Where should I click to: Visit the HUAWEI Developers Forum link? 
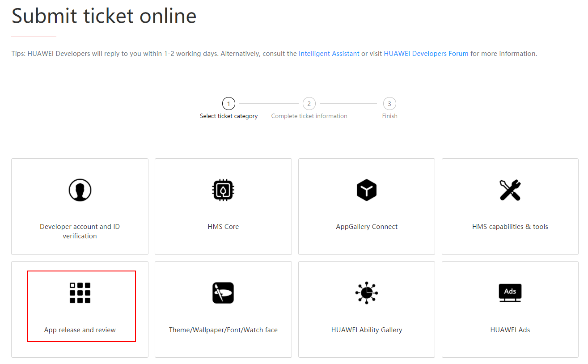(x=426, y=53)
